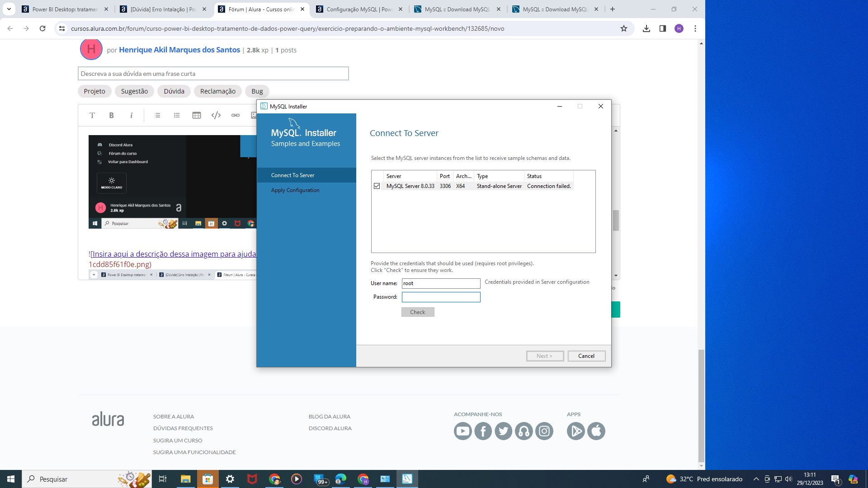Switch to first MySQL Download tab
Screen dimensions: 868x488
click(x=458, y=9)
